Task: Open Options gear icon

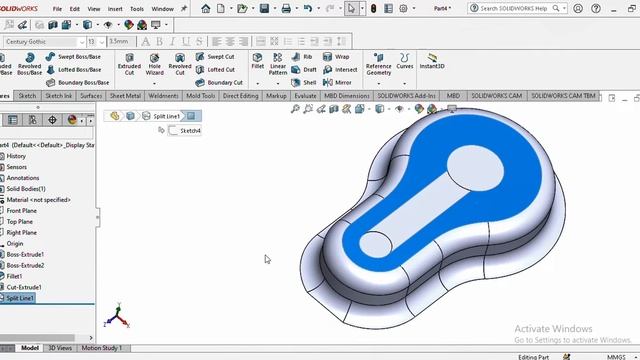Action: 403,8
